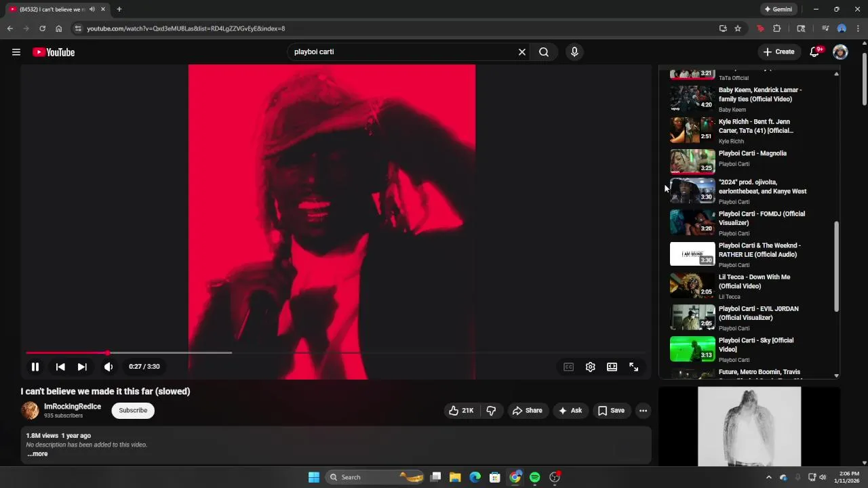Subscribe to ImRockingRedIce channel
868x488 pixels.
(133, 411)
